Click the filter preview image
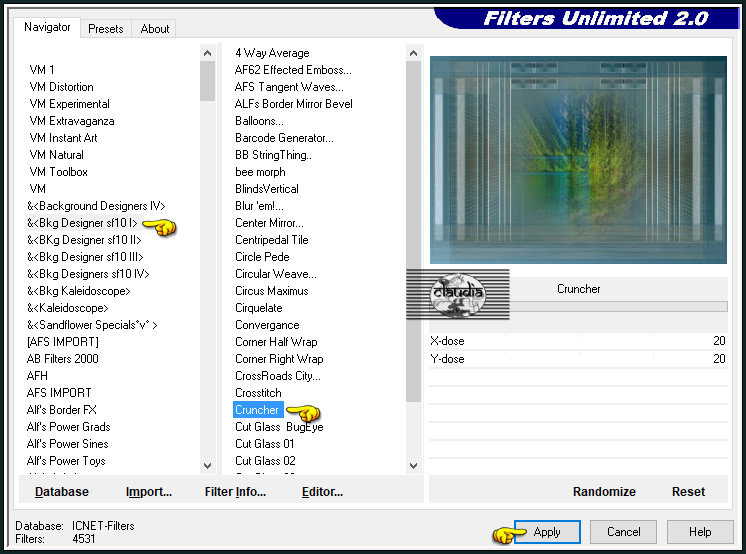The height and width of the screenshot is (554, 746). coord(578,160)
